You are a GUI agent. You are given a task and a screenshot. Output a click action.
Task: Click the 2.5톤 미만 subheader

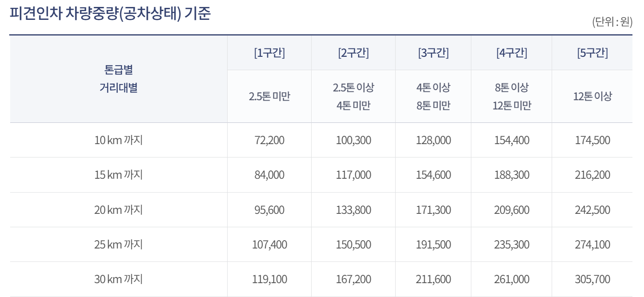(269, 97)
